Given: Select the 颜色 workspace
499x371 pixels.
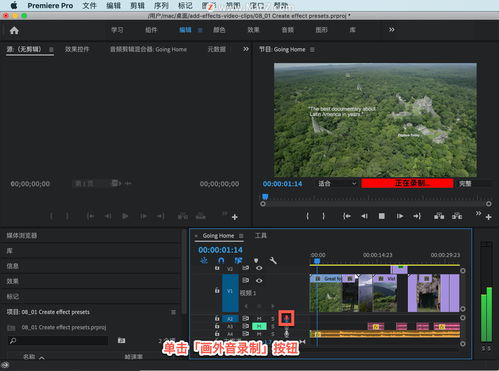Looking at the screenshot, I should click(219, 30).
